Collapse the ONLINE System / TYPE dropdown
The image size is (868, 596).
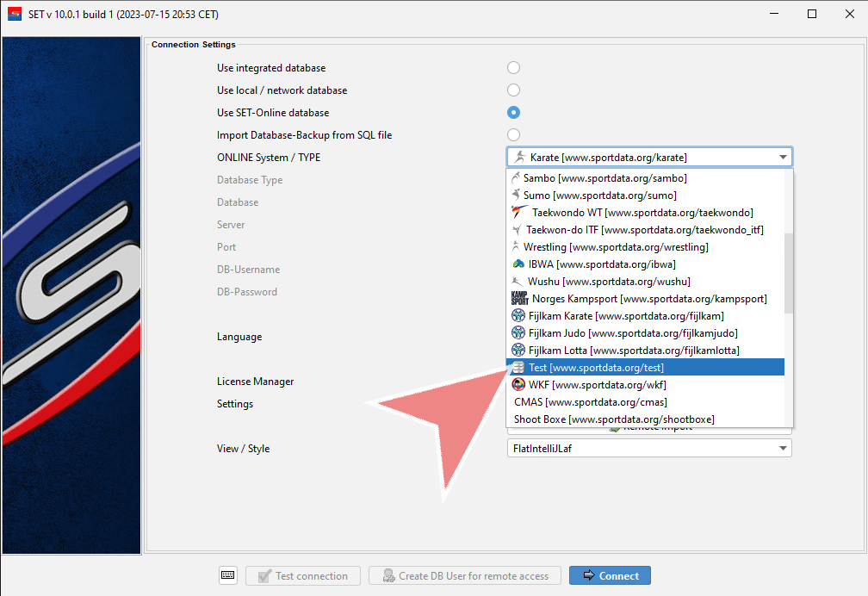(x=782, y=157)
